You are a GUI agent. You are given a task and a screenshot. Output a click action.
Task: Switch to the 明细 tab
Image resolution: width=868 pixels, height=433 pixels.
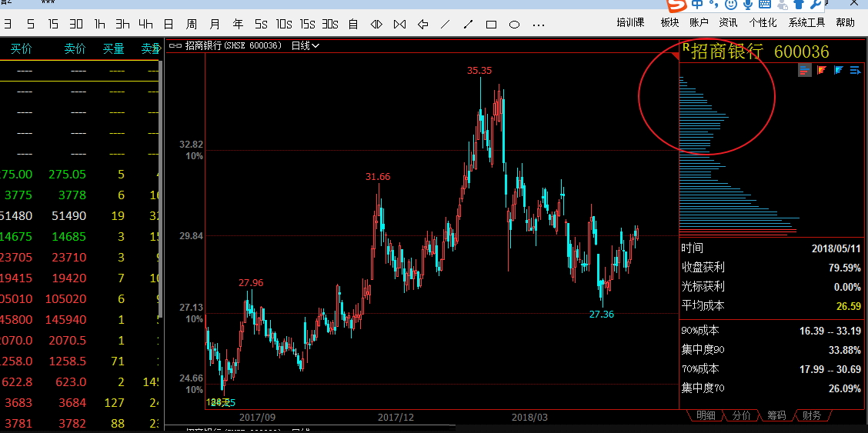point(705,415)
